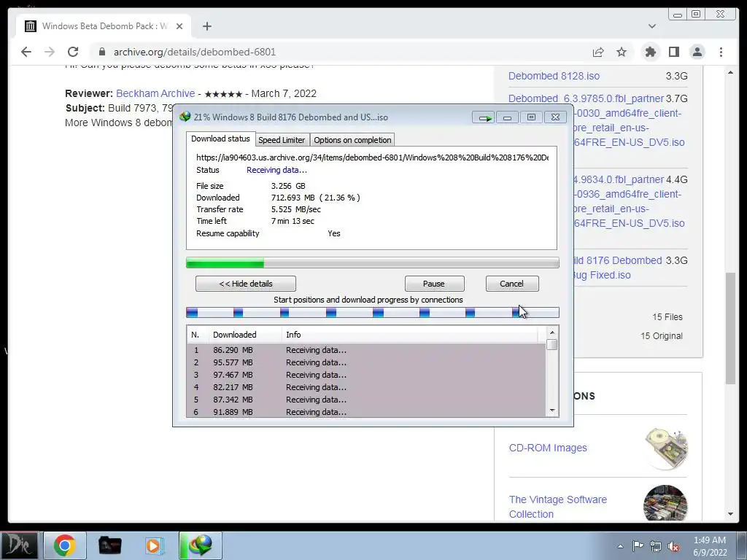
Task: Open the Chrome three-dot menu
Action: click(721, 52)
